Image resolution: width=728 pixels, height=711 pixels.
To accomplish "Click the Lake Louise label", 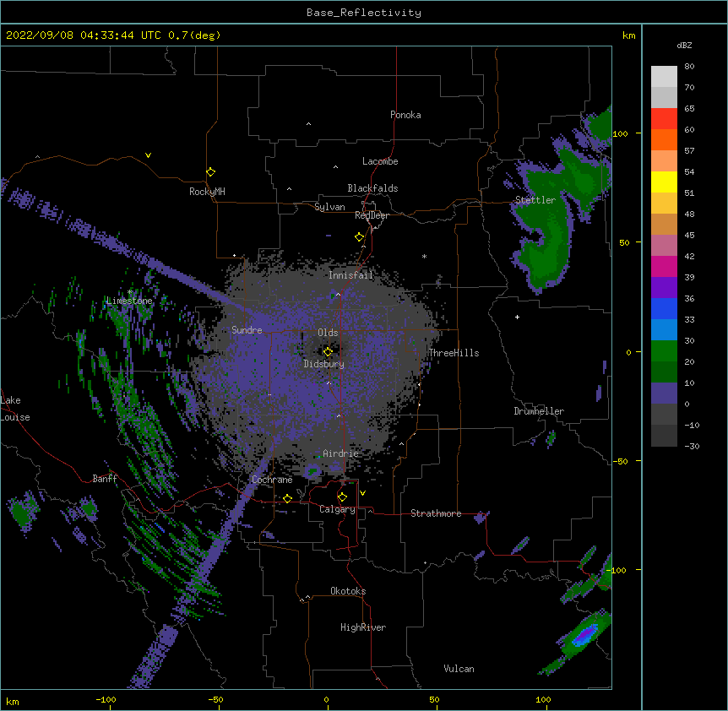I will [x=15, y=409].
